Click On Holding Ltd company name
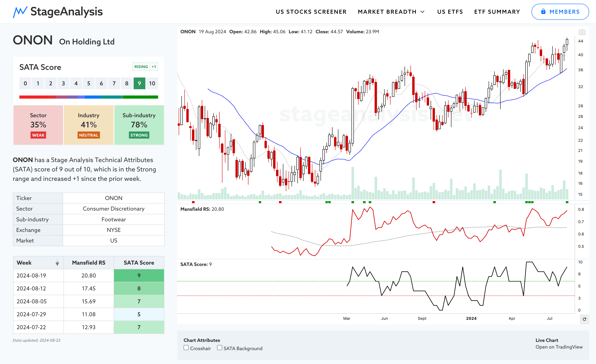Screen dimensions: 596x364 tap(87, 42)
